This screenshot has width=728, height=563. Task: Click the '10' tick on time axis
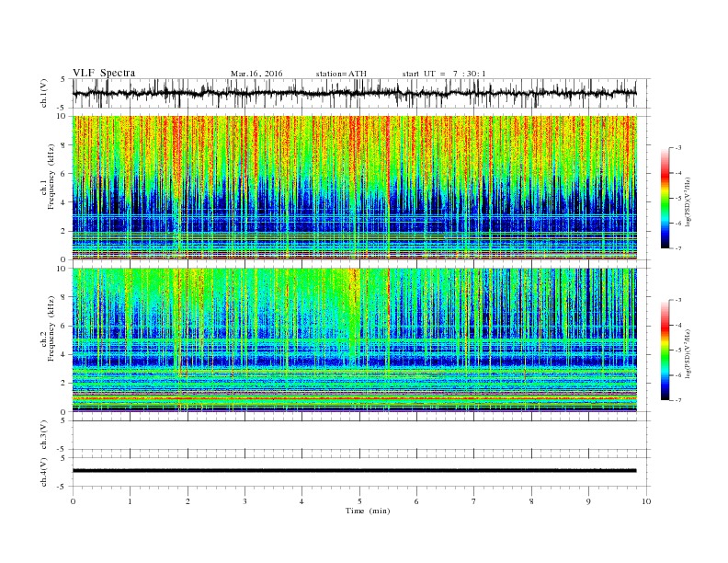[646, 501]
